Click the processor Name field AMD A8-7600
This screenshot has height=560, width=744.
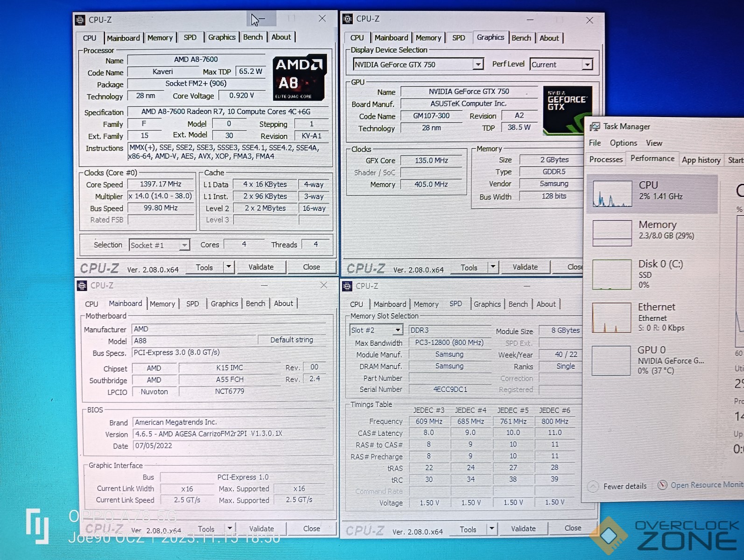pyautogui.click(x=196, y=60)
